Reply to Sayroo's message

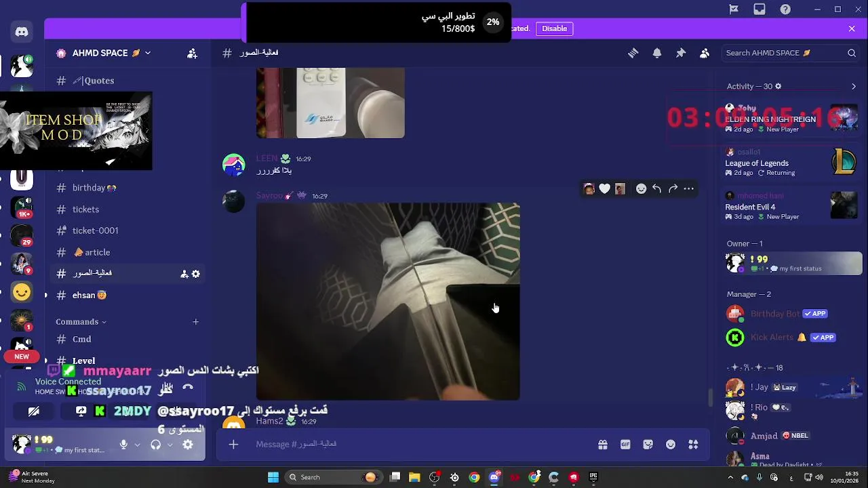[656, 189]
